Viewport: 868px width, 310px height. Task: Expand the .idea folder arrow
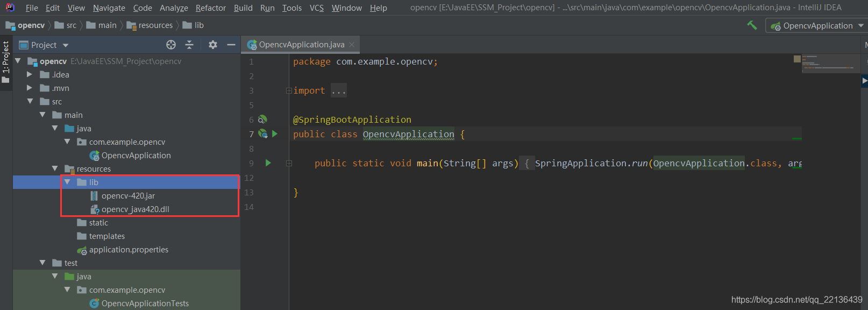click(30, 74)
